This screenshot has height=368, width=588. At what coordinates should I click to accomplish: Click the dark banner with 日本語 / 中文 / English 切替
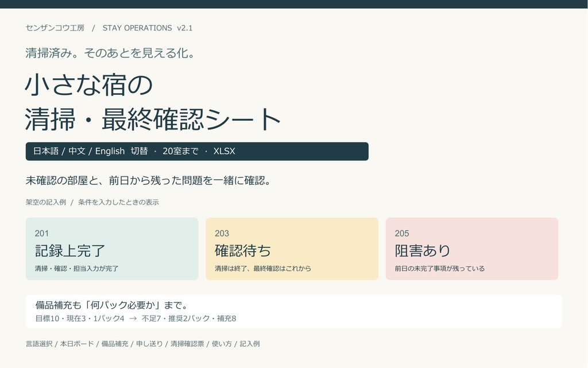(x=197, y=151)
